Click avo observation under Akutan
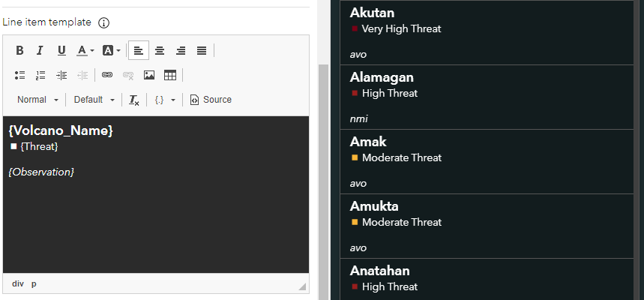 click(358, 55)
